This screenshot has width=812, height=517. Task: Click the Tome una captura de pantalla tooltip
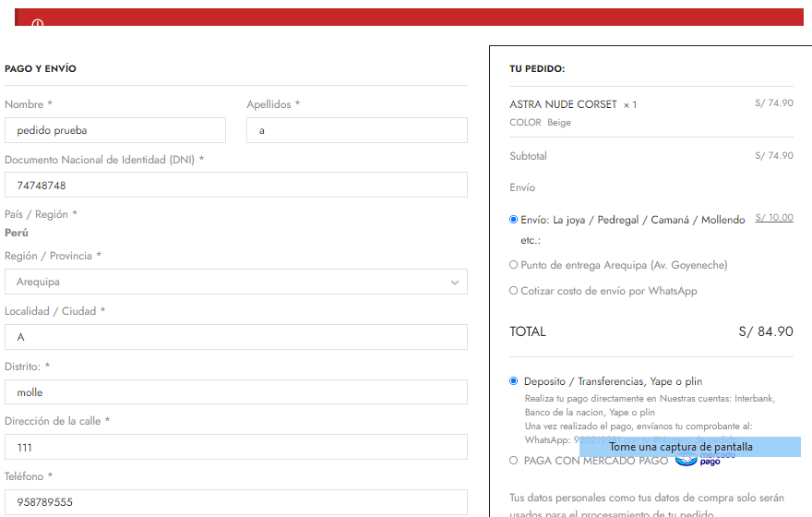[690, 447]
